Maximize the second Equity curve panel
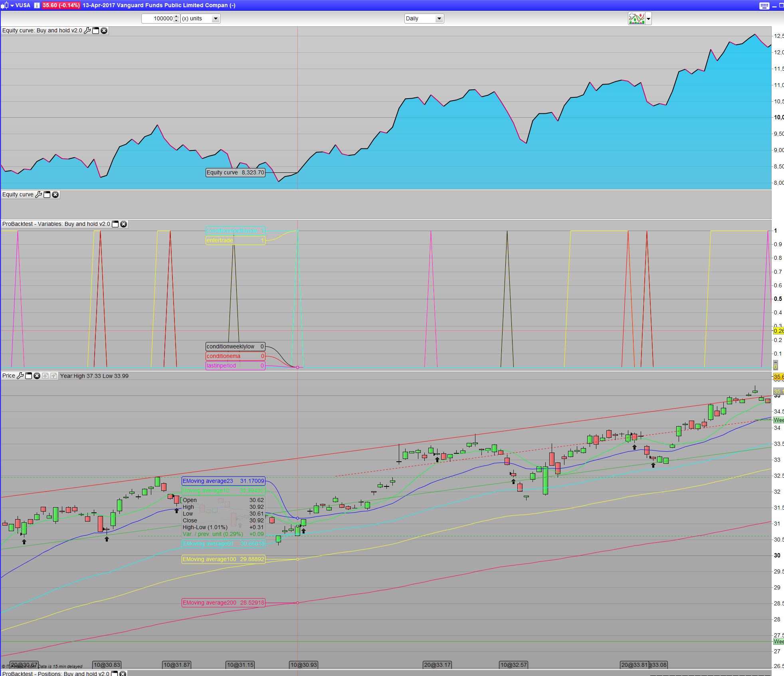The image size is (784, 676). 47,194
